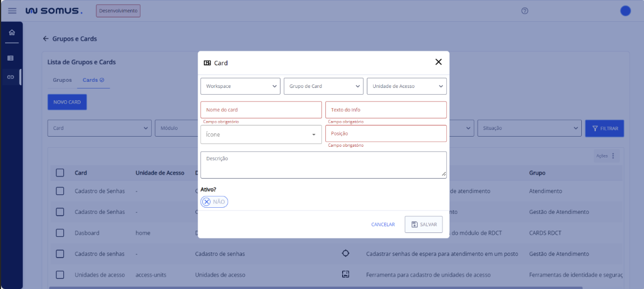Click the help question mark icon
The image size is (644, 289).
click(x=525, y=11)
